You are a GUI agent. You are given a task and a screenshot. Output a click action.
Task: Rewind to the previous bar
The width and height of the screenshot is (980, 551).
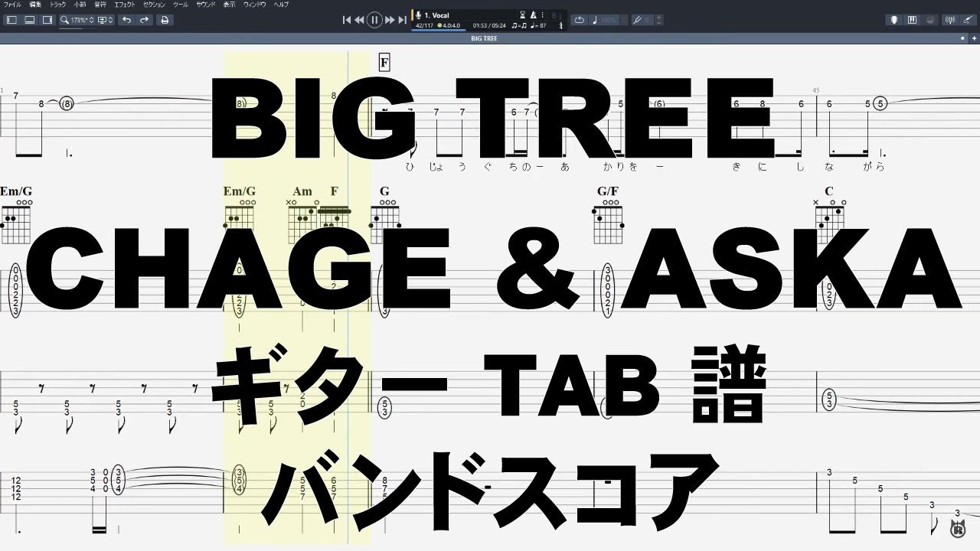pos(359,20)
